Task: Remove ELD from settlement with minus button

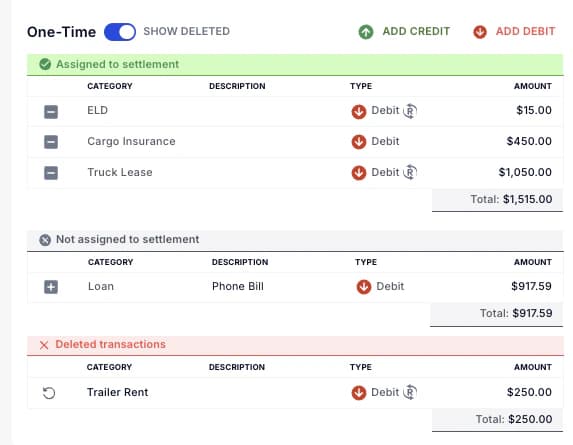Action: [x=51, y=111]
